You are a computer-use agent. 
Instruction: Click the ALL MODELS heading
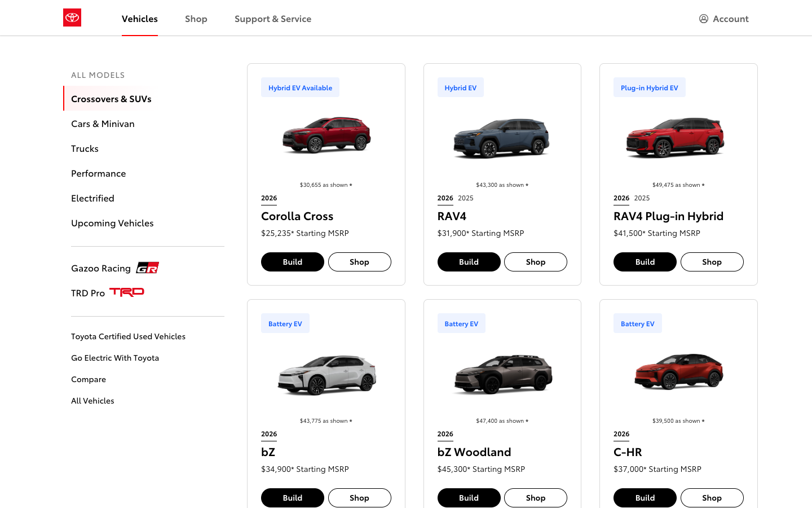pos(98,75)
